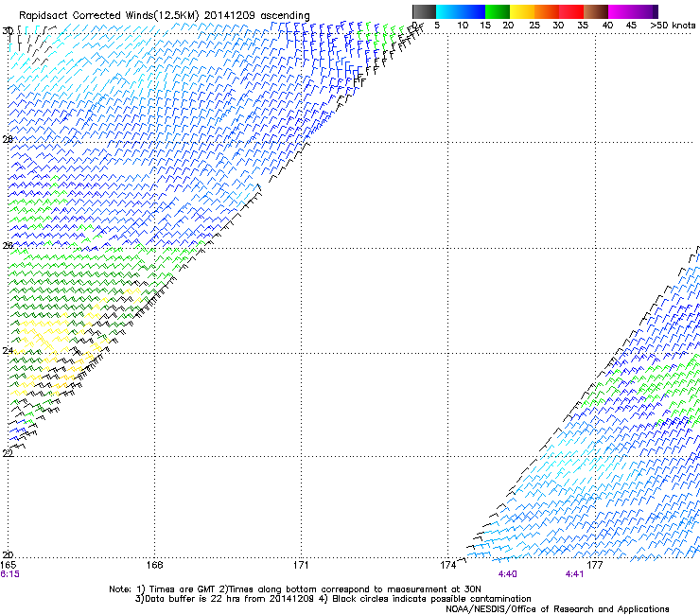Click the 'Rapidscat Corrected Winds(12.5KM)' title text
The image size is (700, 615).
coord(109,15)
